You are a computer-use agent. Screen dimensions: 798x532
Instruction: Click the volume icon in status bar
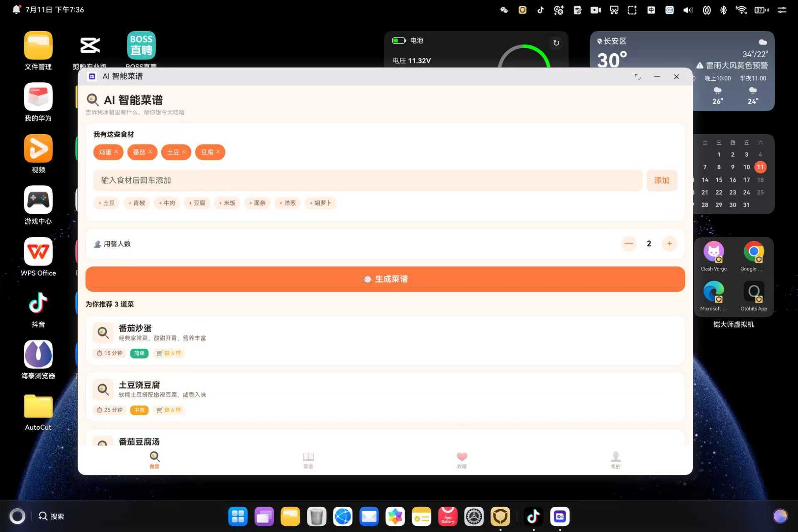pyautogui.click(x=688, y=10)
